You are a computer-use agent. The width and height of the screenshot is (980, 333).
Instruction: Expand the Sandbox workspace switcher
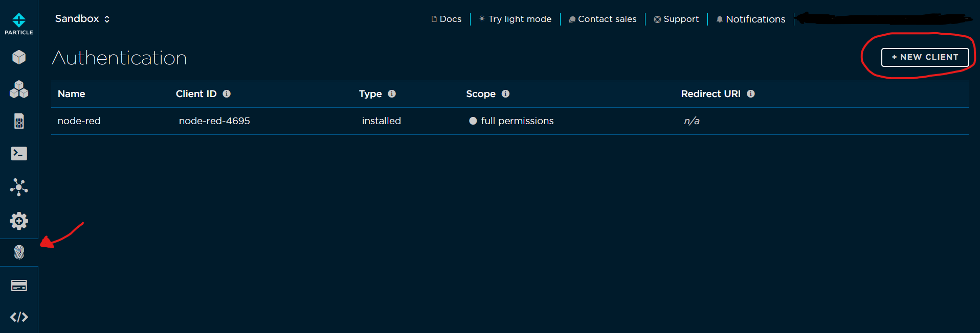(82, 19)
